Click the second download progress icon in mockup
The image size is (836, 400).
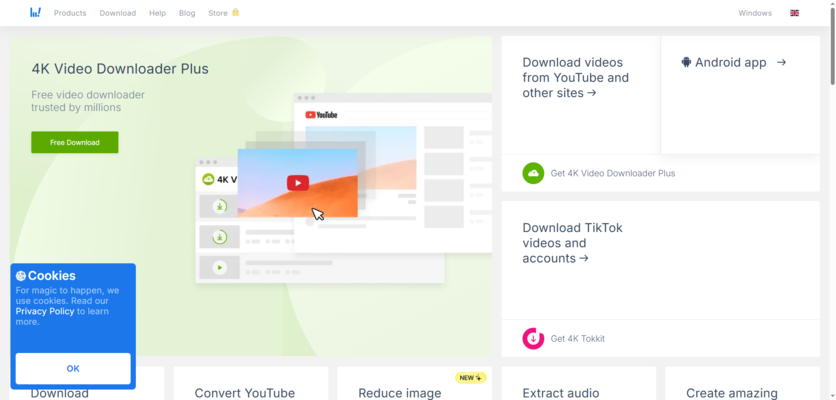220,237
